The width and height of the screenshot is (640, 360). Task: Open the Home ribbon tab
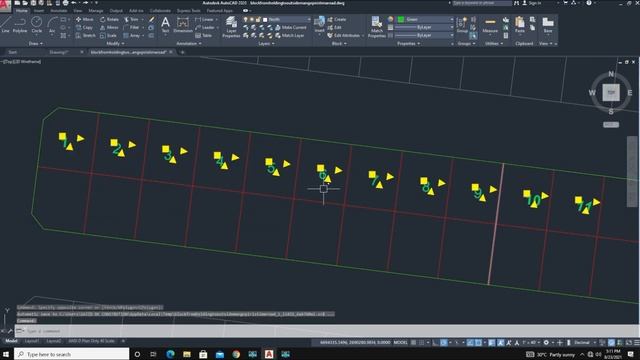(x=22, y=11)
